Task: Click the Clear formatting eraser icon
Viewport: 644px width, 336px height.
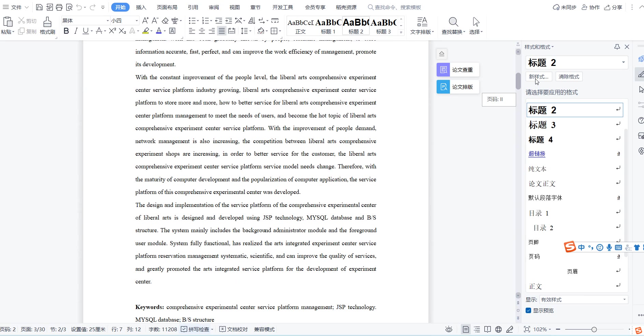Action: 165,20
